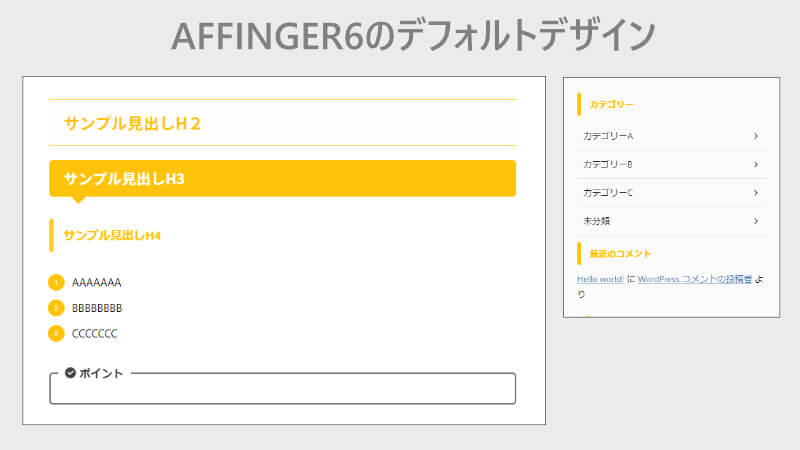Click the yellow bar beside カテゴリー heading
The image size is (800, 450).
pyautogui.click(x=579, y=104)
